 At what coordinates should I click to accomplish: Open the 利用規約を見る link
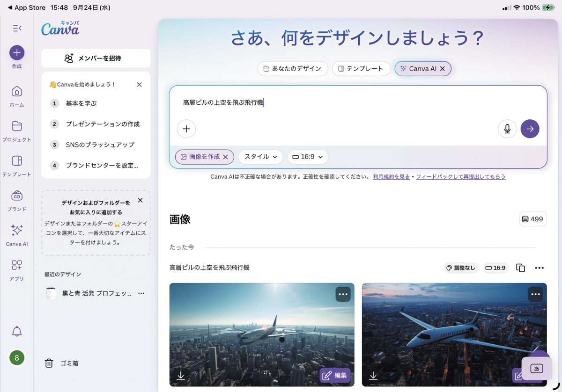pyautogui.click(x=391, y=177)
